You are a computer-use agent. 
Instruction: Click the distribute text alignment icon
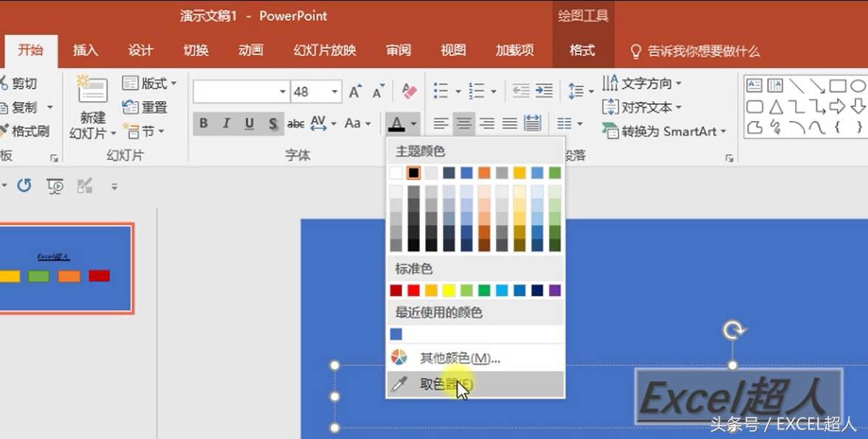pos(533,123)
